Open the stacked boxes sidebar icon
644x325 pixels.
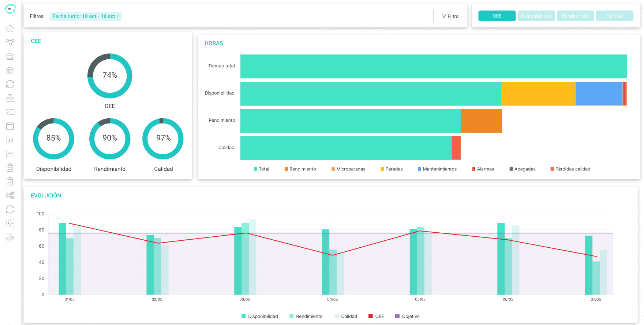[x=10, y=98]
